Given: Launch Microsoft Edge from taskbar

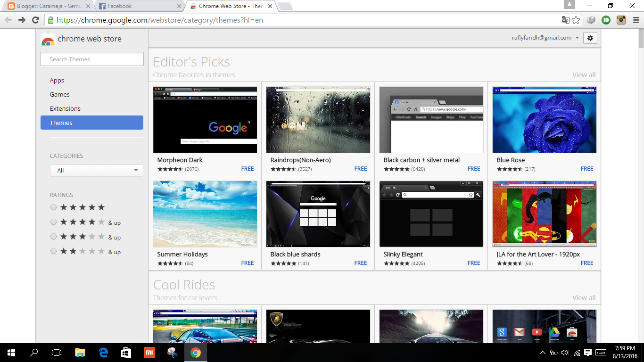Looking at the screenshot, I should tap(103, 353).
